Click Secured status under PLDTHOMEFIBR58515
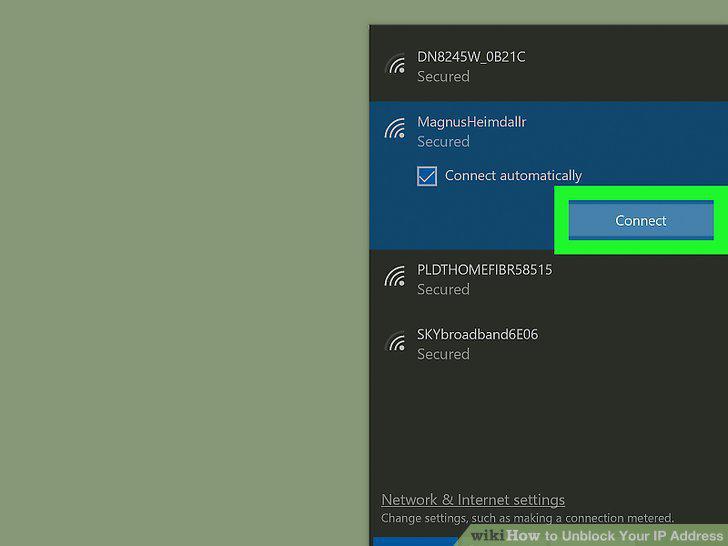Screen dimensions: 728x546 pos(443,289)
